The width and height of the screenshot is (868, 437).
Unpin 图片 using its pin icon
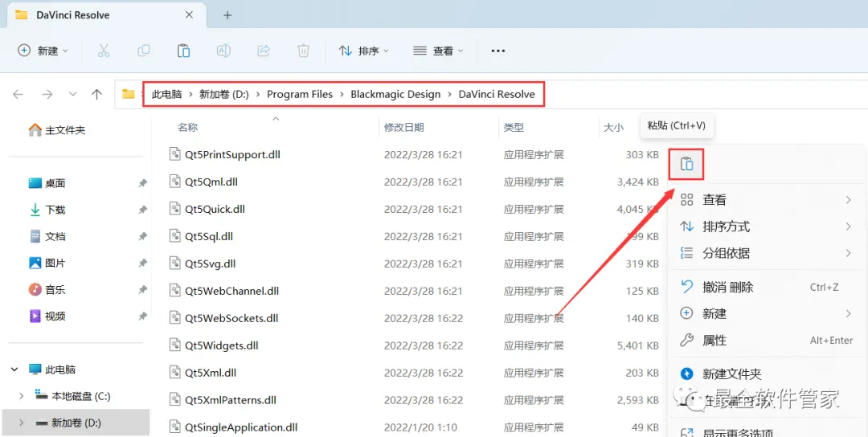pos(142,263)
